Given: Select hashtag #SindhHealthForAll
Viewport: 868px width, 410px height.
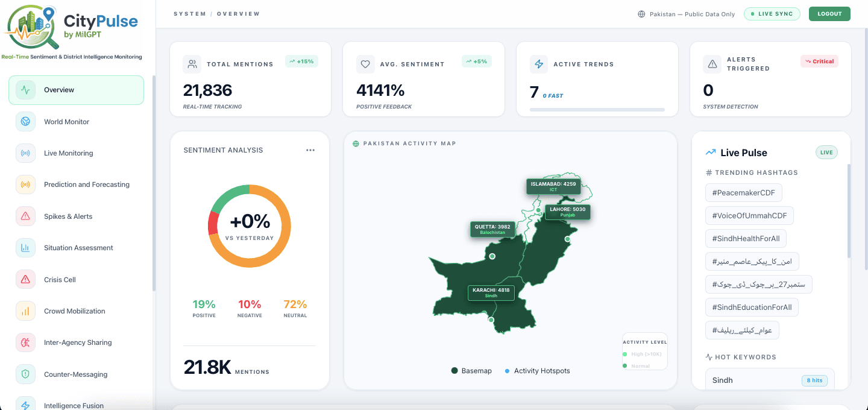Looking at the screenshot, I should pos(746,239).
